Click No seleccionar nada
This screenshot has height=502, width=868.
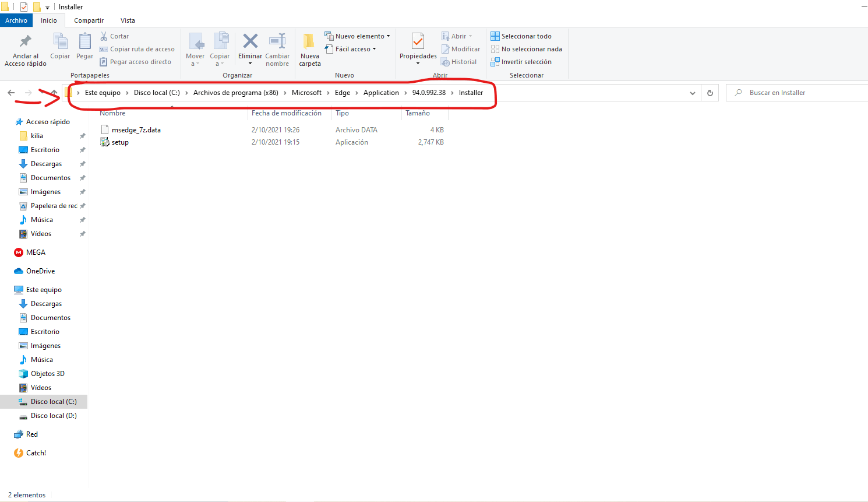coord(527,49)
